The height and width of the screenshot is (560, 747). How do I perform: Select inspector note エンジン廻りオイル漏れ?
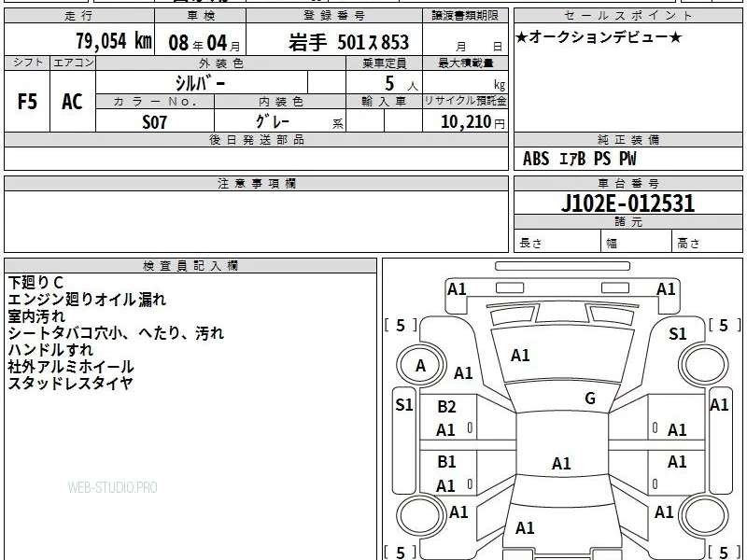[87, 300]
